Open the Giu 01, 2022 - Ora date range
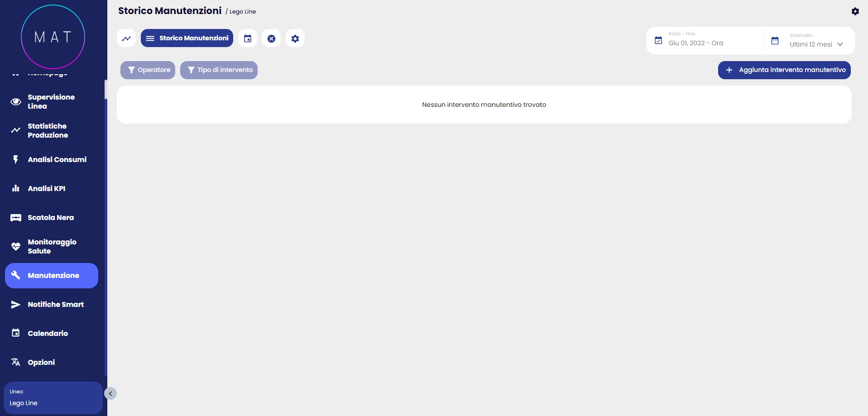 click(x=695, y=43)
